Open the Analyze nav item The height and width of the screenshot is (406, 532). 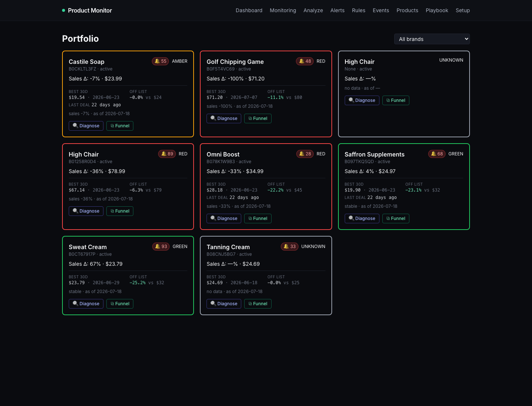313,10
